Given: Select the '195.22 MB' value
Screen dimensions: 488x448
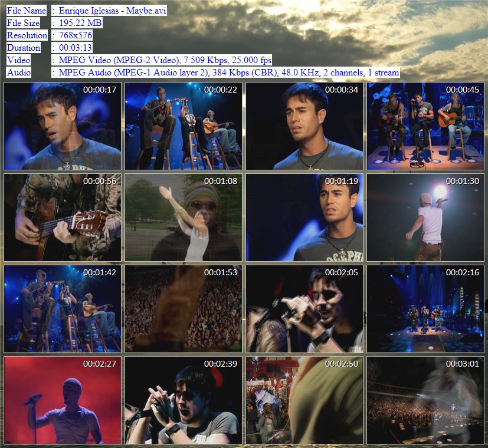Looking at the screenshot, I should coord(80,23).
